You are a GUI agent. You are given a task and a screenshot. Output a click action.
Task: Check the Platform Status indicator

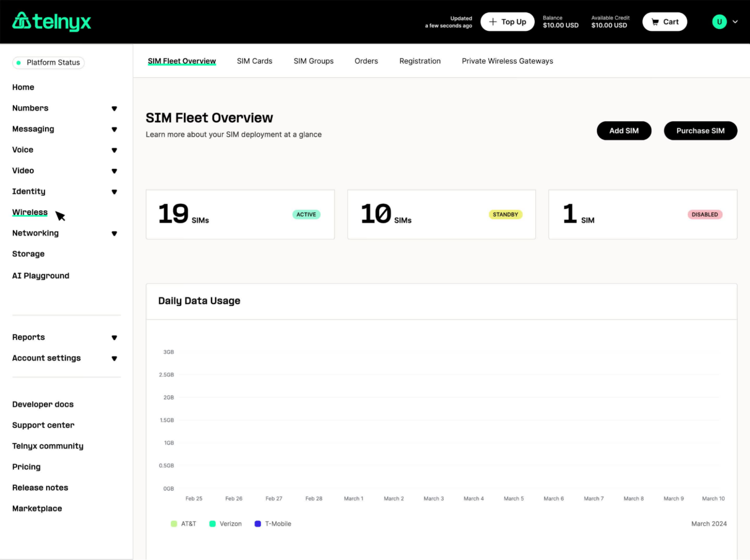(x=48, y=62)
